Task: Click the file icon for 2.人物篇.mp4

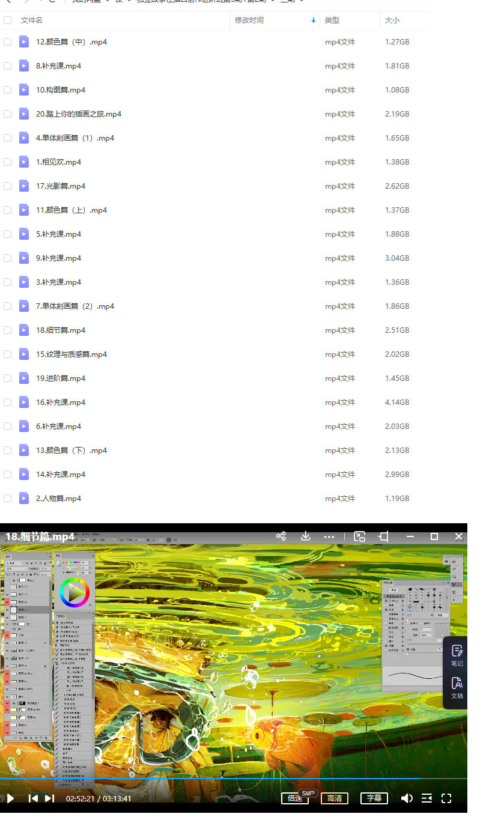Action: click(x=24, y=499)
